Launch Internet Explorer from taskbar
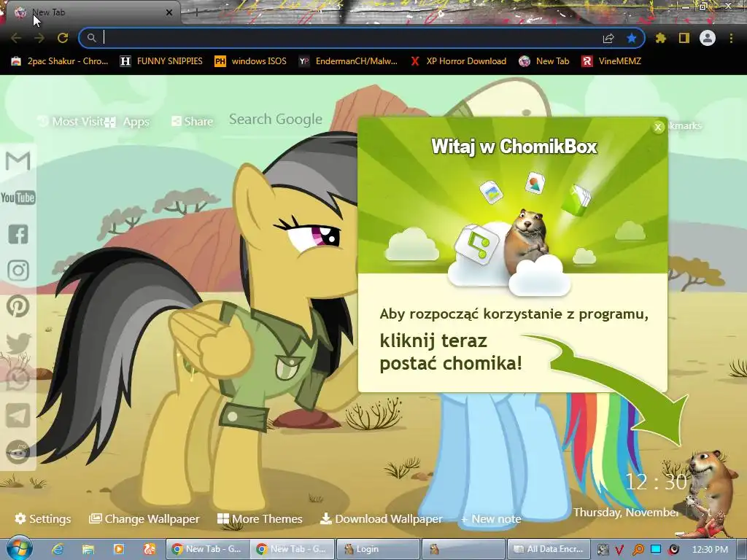The width and height of the screenshot is (747, 560). [58, 549]
